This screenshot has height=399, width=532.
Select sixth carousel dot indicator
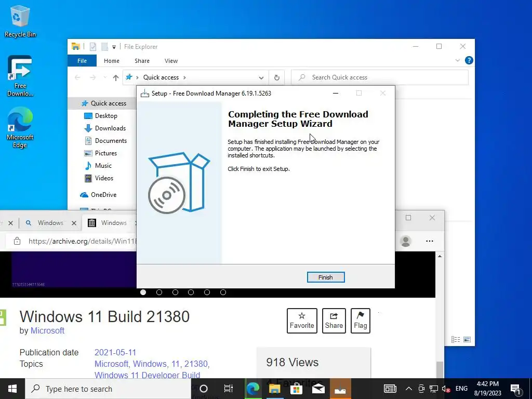pos(223,292)
